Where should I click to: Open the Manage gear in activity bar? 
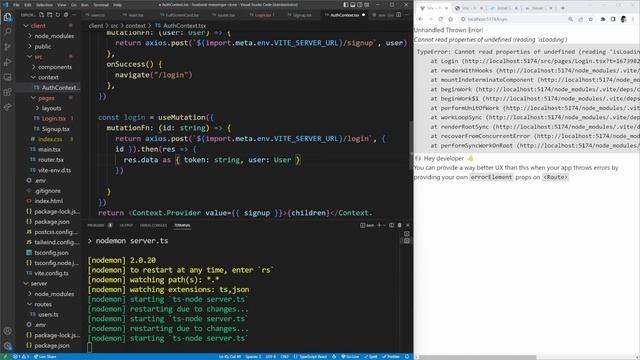7,346
